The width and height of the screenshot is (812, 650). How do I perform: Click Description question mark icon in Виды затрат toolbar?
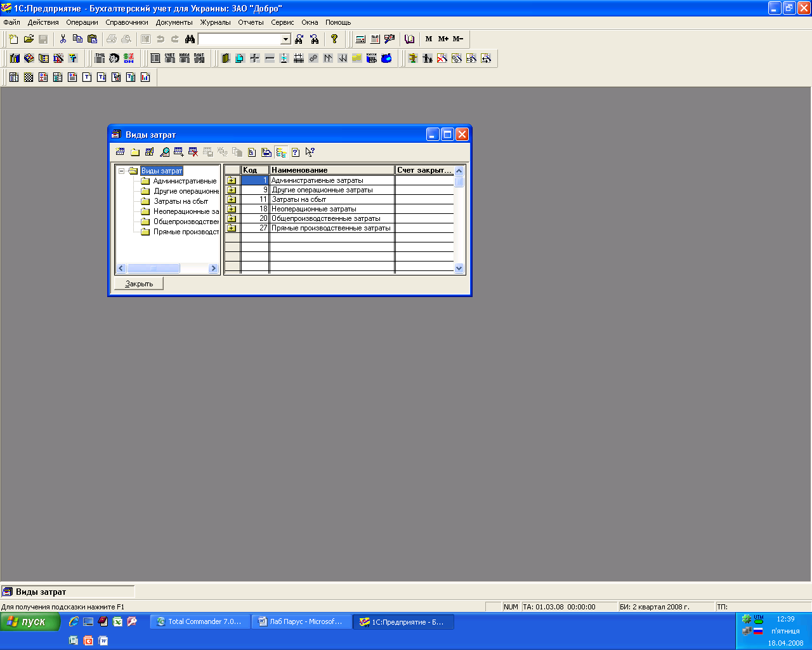(296, 152)
